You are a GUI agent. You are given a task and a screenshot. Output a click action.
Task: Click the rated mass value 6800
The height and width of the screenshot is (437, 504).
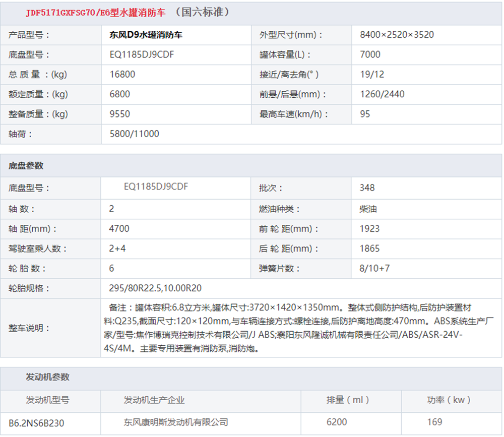(x=119, y=94)
